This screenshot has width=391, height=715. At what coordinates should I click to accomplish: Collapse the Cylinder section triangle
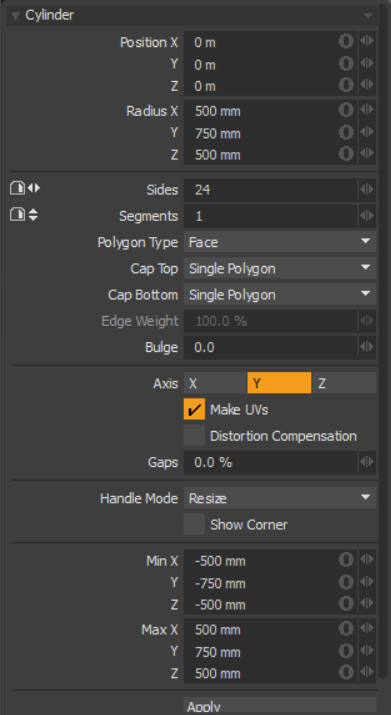click(x=16, y=16)
